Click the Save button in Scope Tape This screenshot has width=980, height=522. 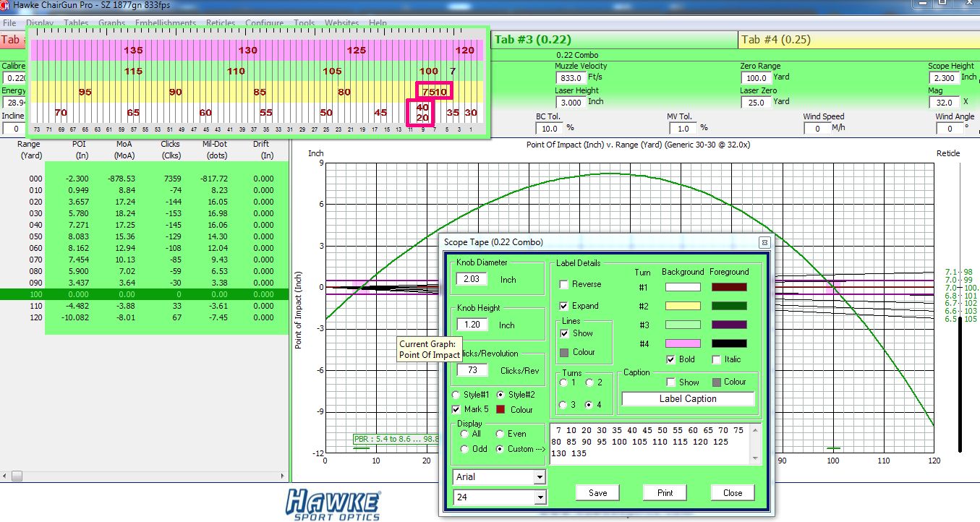tap(597, 492)
